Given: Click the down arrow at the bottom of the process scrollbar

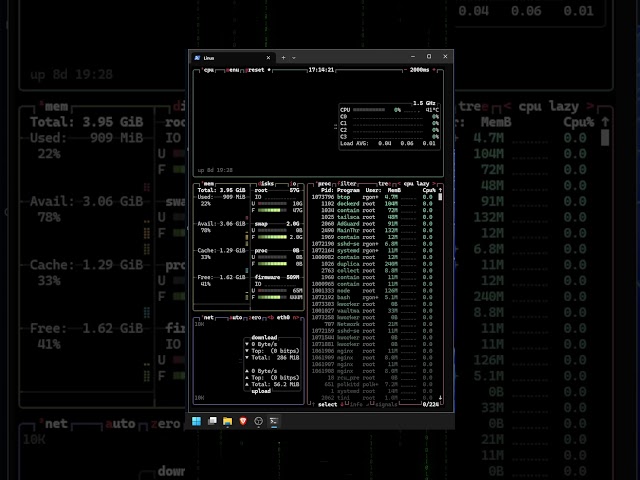Looking at the screenshot, I should coord(440,398).
